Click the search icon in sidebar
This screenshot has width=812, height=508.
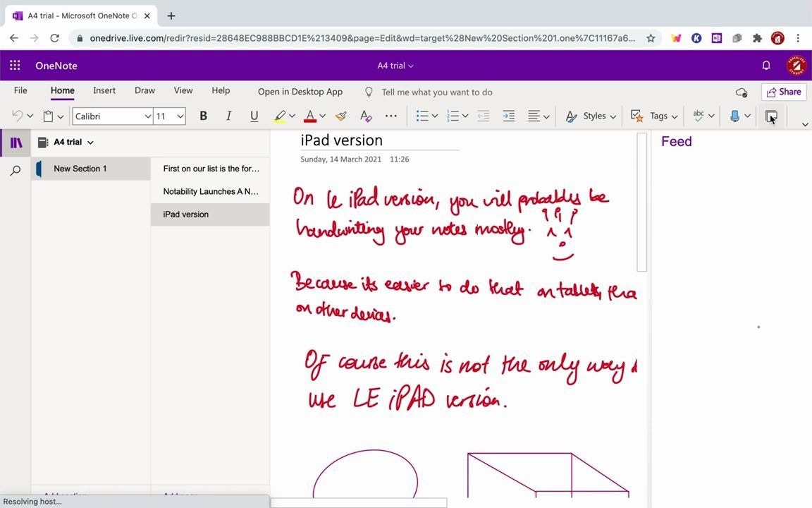[x=15, y=170]
